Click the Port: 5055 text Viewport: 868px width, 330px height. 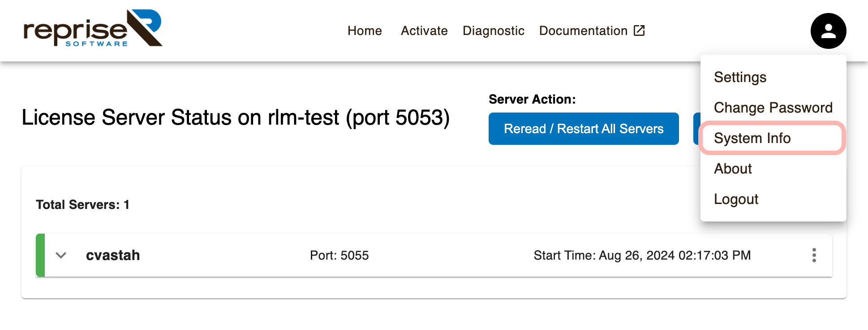click(x=339, y=255)
